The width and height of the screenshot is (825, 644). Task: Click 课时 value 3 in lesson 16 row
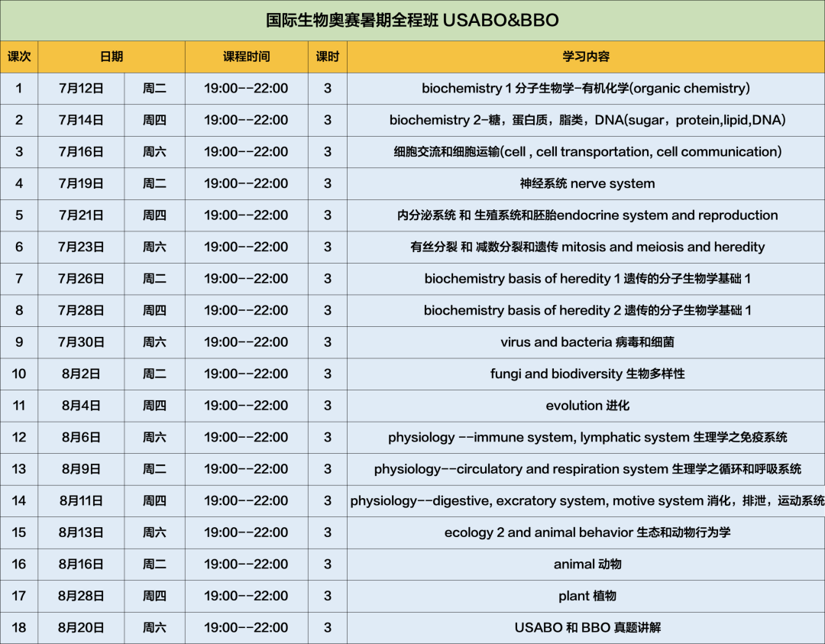tap(327, 564)
